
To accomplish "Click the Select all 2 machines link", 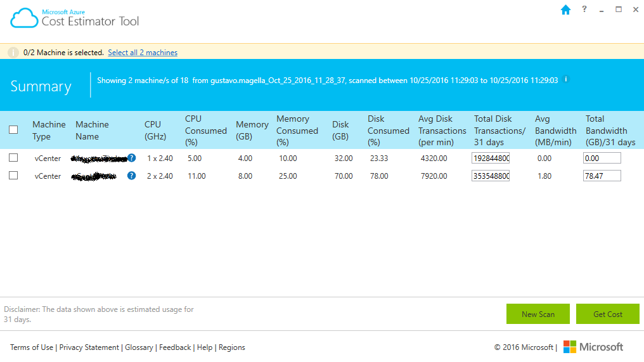I will (143, 53).
